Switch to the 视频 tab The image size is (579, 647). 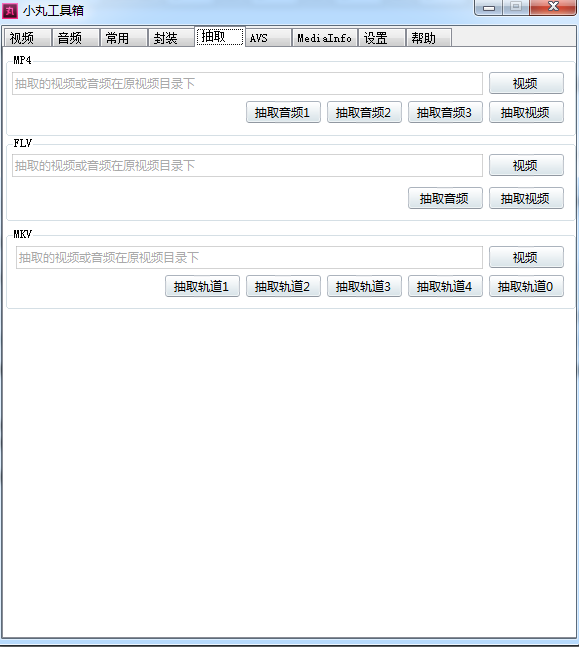[27, 38]
